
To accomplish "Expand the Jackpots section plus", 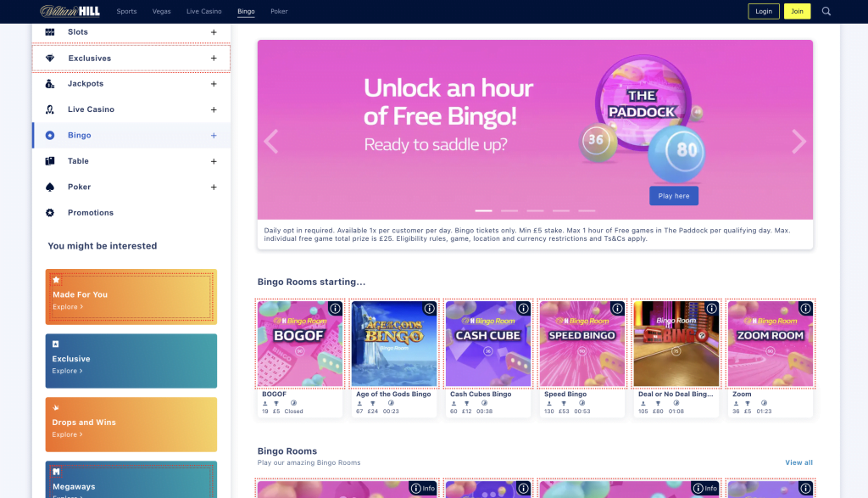I will [214, 84].
